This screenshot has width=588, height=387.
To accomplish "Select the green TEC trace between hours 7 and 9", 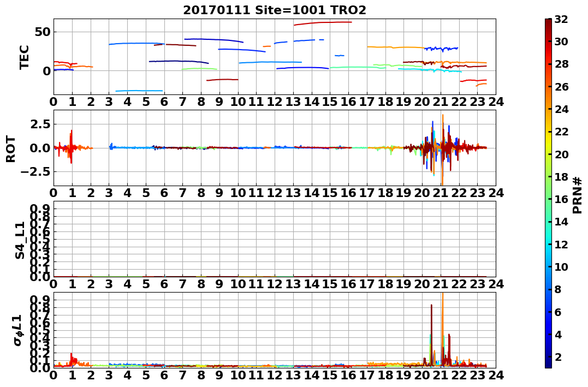I will point(199,69).
